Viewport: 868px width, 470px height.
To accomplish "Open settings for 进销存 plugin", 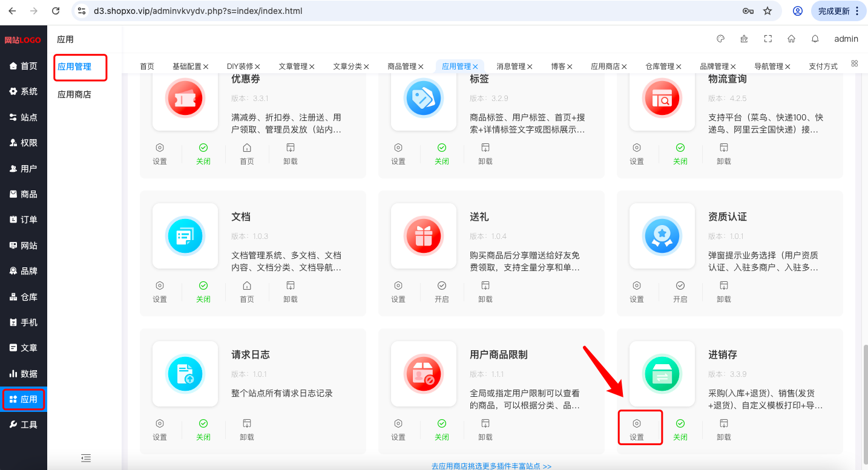I will 637,430.
